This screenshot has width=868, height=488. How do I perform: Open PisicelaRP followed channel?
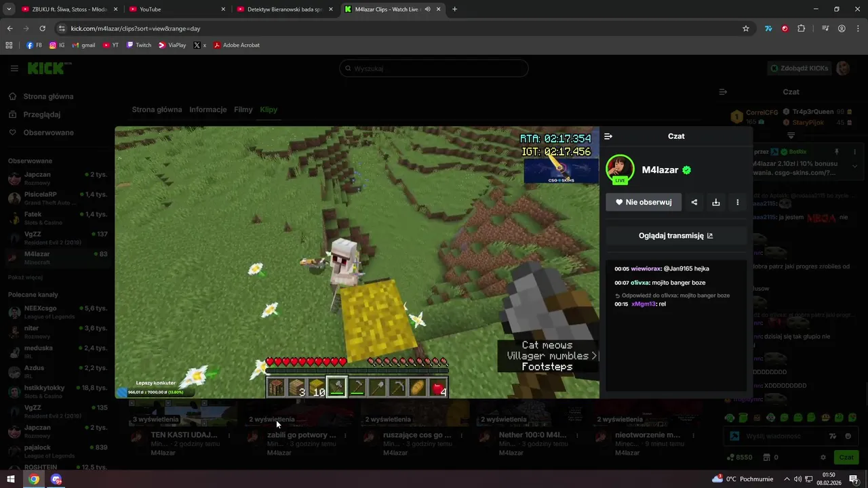click(57, 198)
